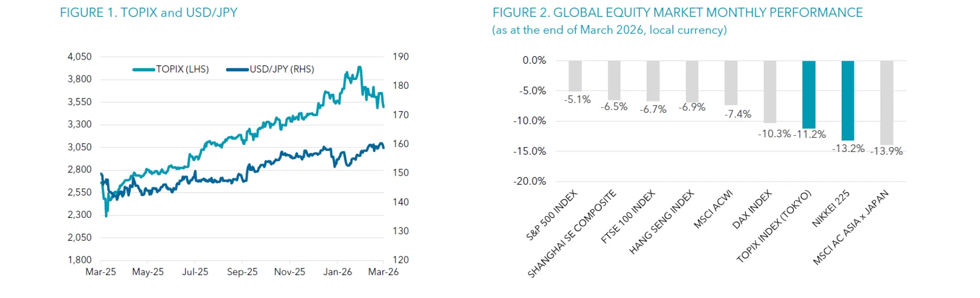
Task: Click the TOPIX (LHS) legend line marker
Action: (143, 69)
